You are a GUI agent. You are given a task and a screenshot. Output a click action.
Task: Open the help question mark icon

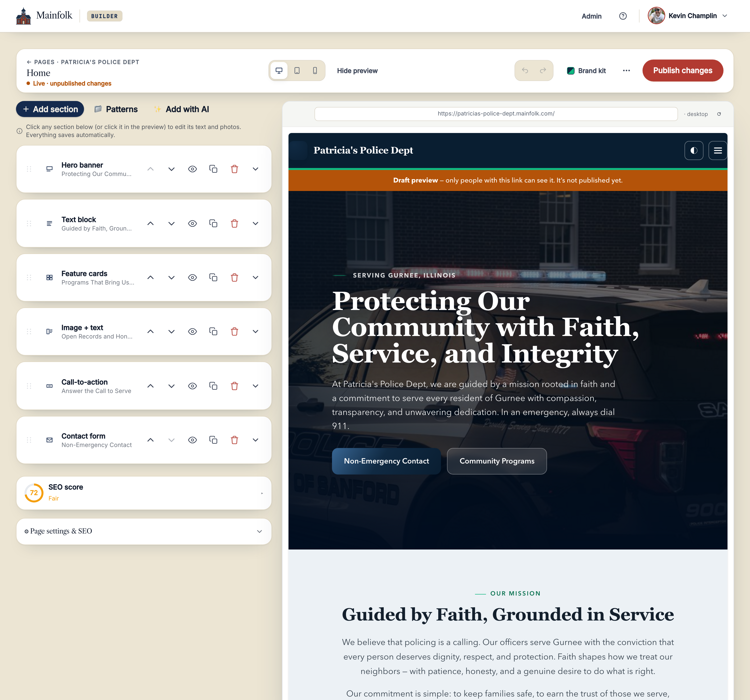click(623, 16)
